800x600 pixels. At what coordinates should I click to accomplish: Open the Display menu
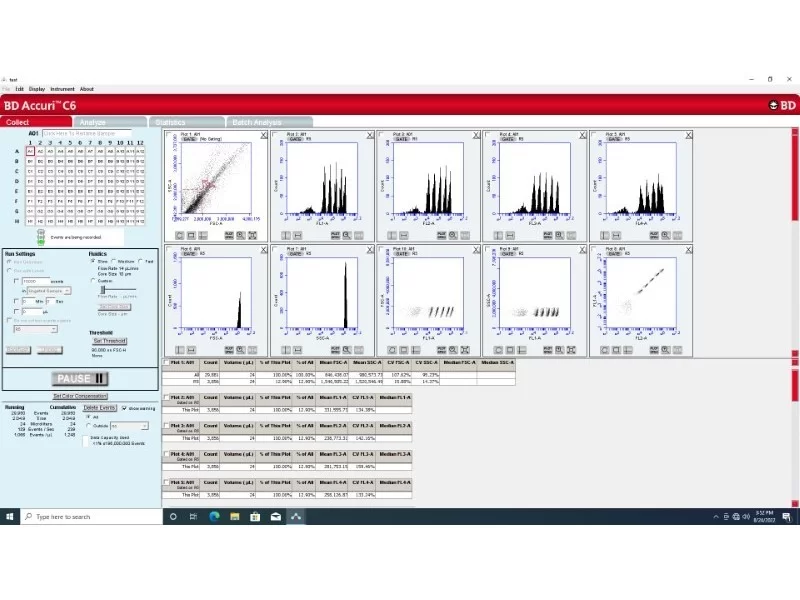37,89
